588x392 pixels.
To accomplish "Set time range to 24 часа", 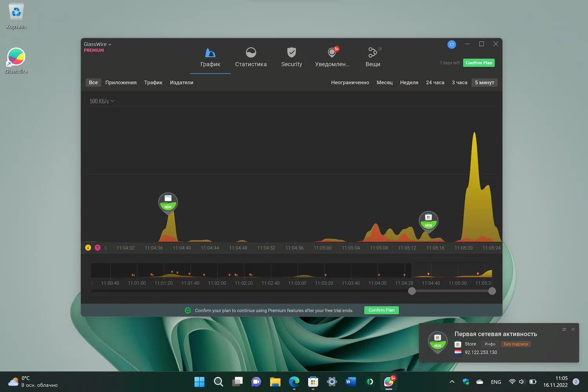I will 435,82.
